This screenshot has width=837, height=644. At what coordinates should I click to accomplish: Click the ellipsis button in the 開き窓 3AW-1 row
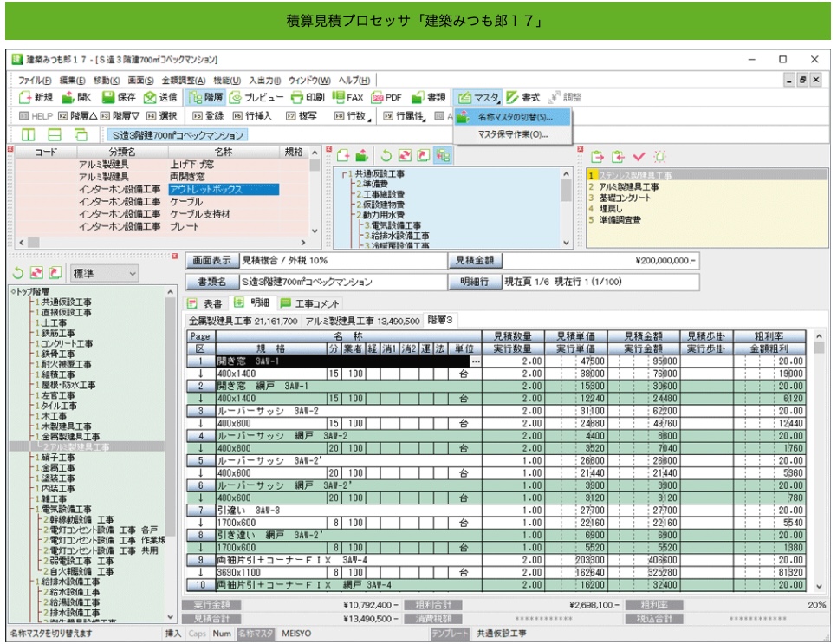(475, 361)
